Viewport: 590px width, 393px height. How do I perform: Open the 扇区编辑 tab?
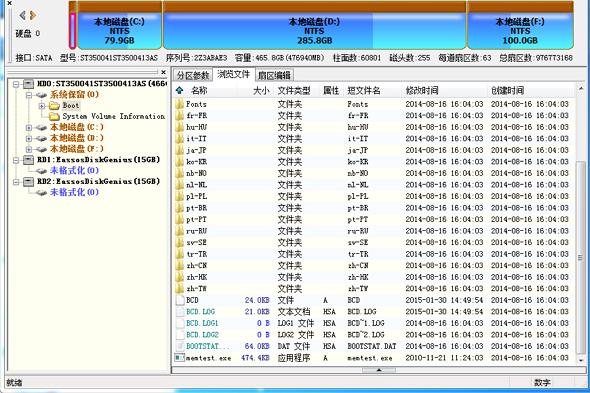tap(274, 75)
